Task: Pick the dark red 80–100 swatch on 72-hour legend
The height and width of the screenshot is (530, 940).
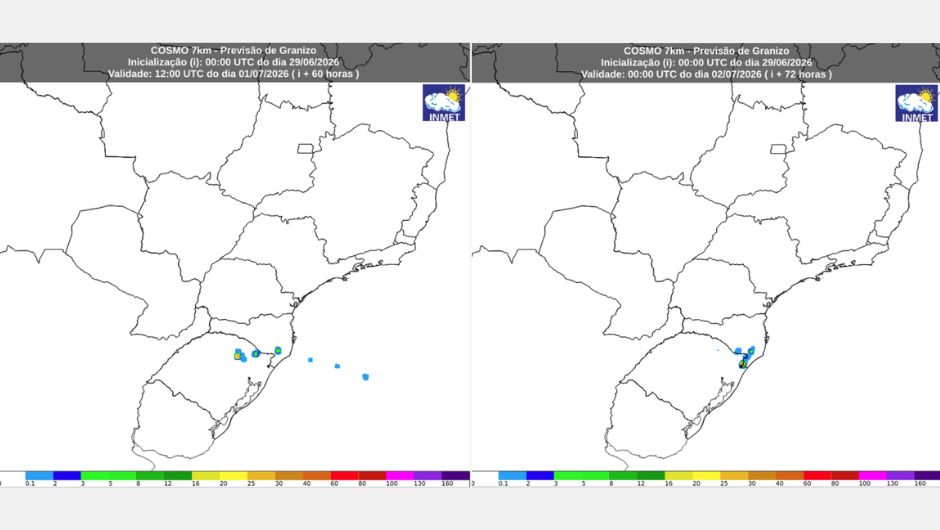Action: (845, 475)
